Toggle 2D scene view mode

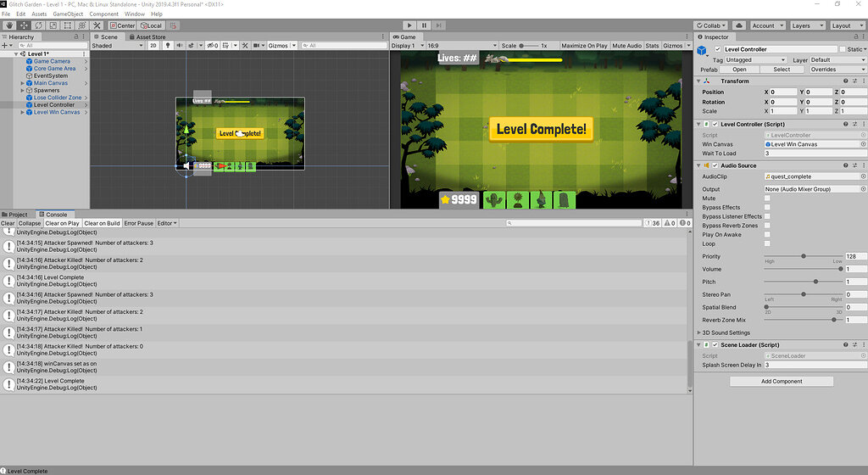click(153, 46)
